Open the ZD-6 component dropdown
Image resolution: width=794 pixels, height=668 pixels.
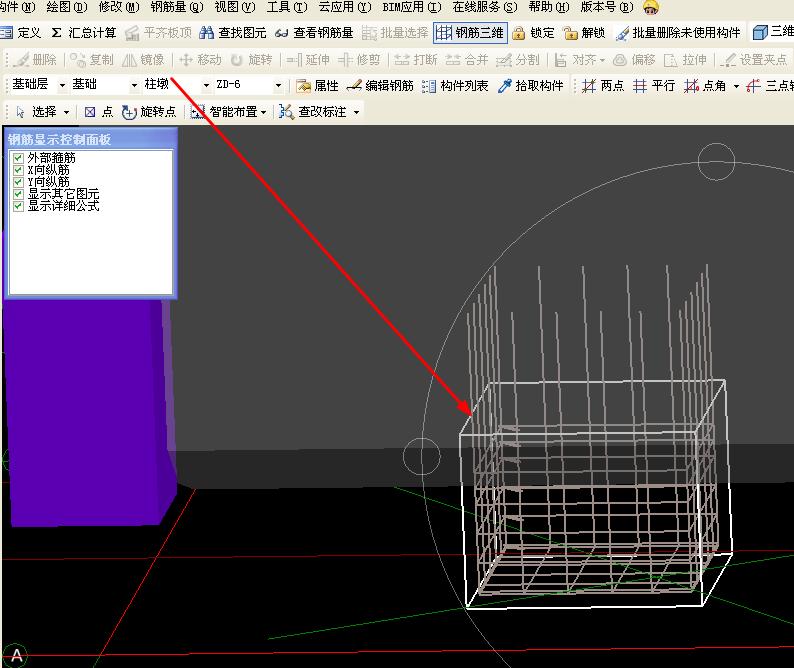coord(277,86)
